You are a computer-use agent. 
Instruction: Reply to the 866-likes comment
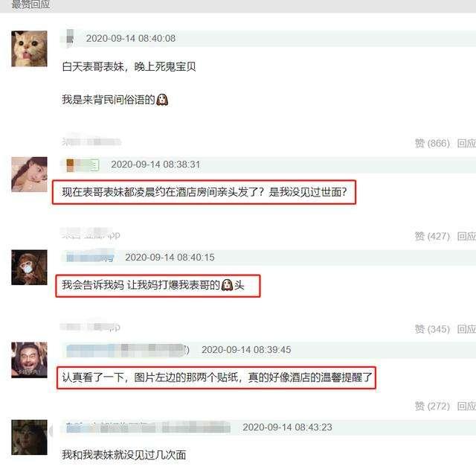pyautogui.click(x=466, y=143)
